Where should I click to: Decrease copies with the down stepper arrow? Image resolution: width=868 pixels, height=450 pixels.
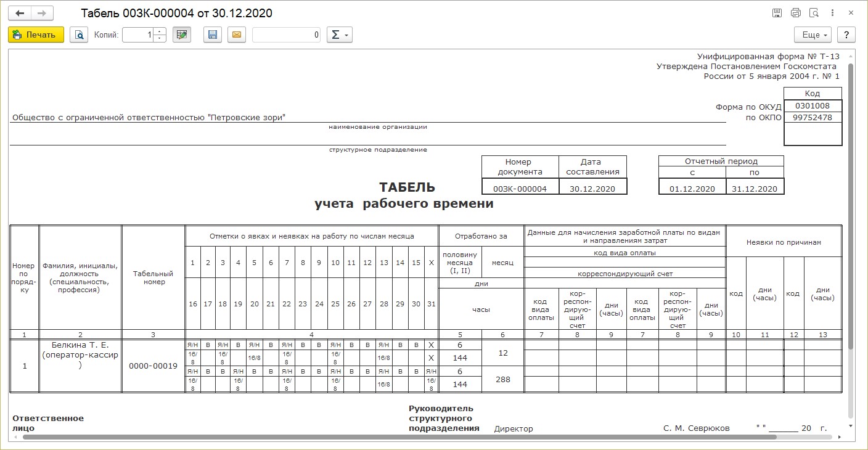(x=160, y=39)
